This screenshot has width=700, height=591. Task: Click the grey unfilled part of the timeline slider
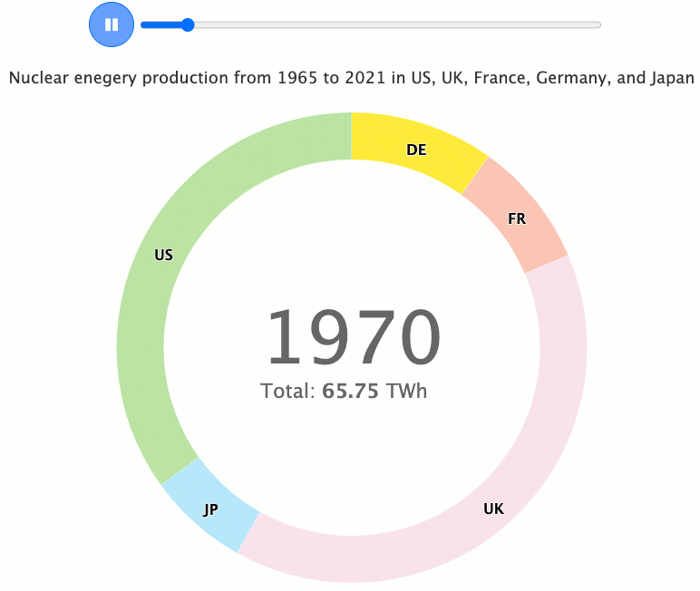coord(390,24)
